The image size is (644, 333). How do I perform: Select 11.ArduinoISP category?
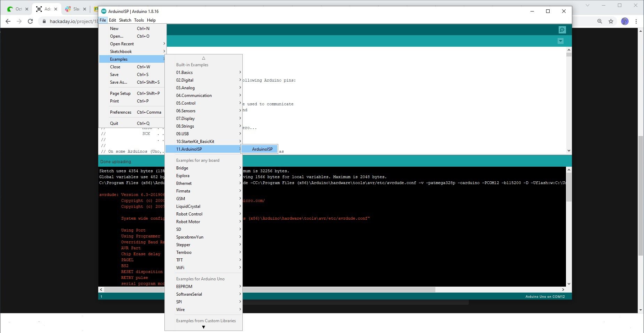click(203, 149)
